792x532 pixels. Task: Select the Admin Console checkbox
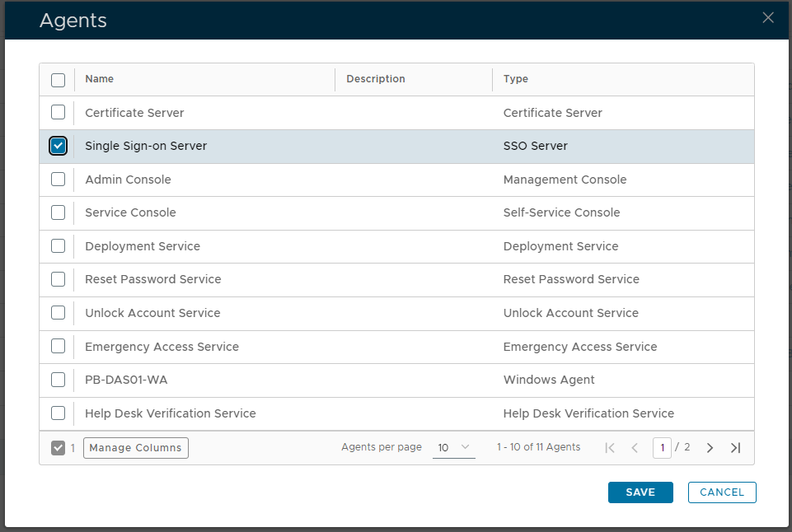[x=58, y=179]
